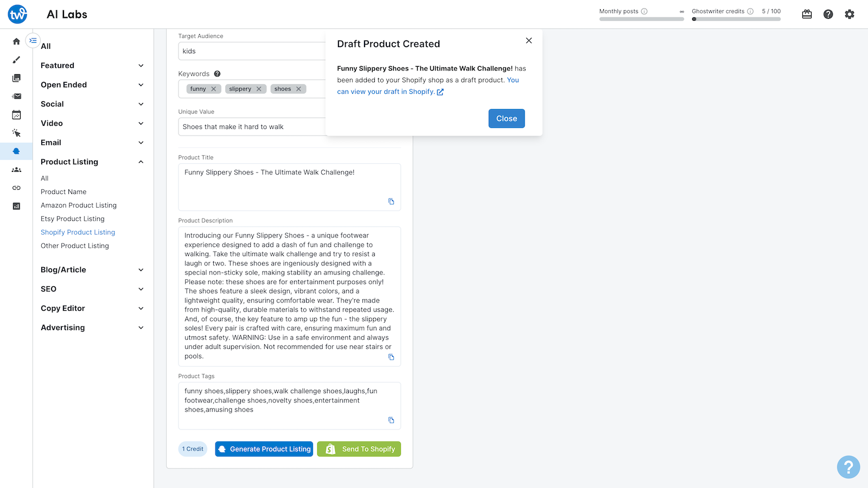This screenshot has height=488, width=868.
Task: Open the settings gear icon
Action: [850, 14]
